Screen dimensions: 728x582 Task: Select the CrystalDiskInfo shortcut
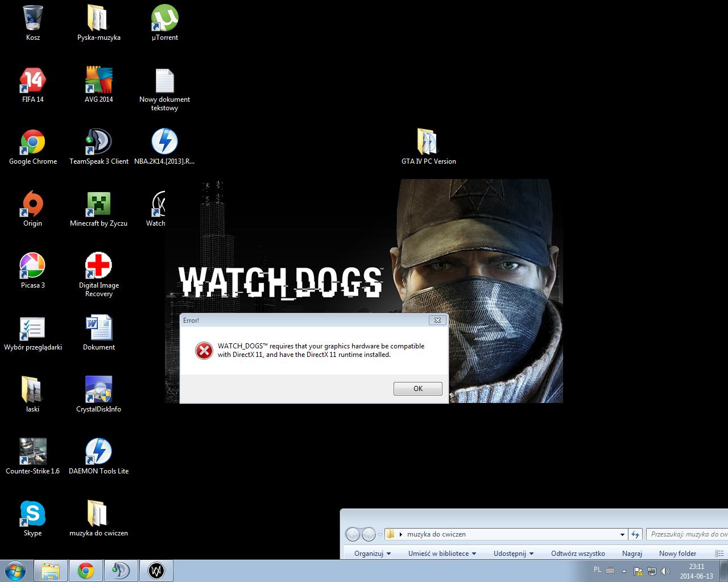pos(99,394)
